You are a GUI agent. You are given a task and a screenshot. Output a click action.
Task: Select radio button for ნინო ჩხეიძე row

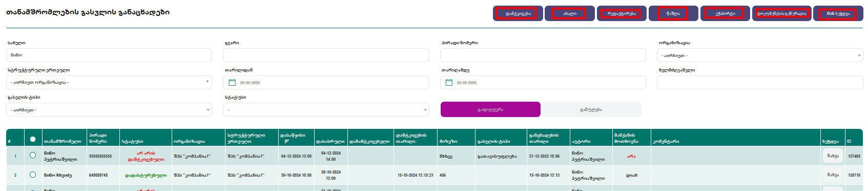click(33, 175)
